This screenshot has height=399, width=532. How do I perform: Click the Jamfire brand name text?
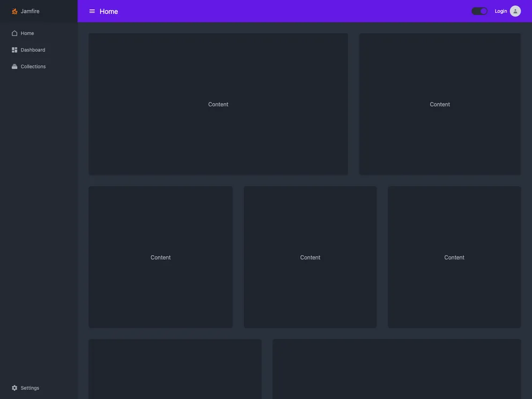(x=30, y=11)
